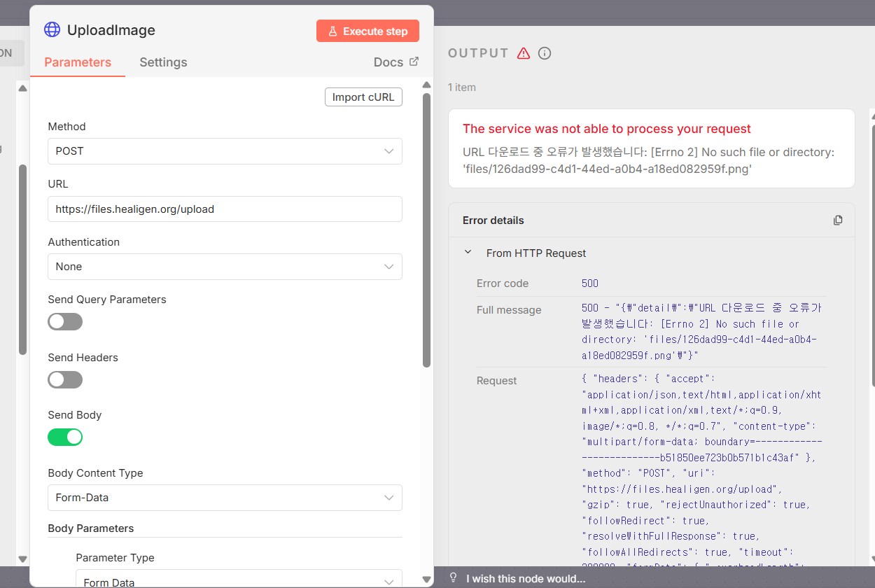Switch to the Settings tab
The image size is (875, 588).
pos(163,62)
